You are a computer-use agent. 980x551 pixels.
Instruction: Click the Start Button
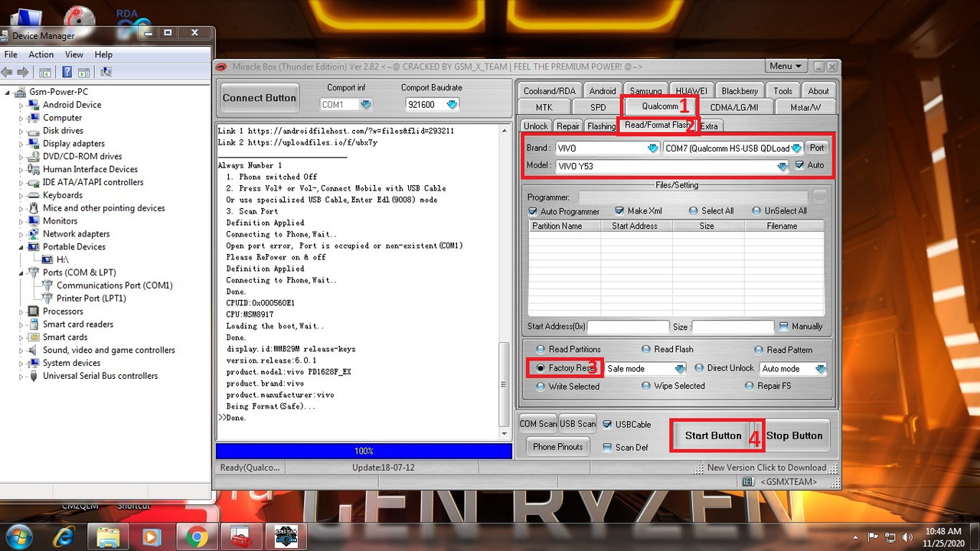714,435
